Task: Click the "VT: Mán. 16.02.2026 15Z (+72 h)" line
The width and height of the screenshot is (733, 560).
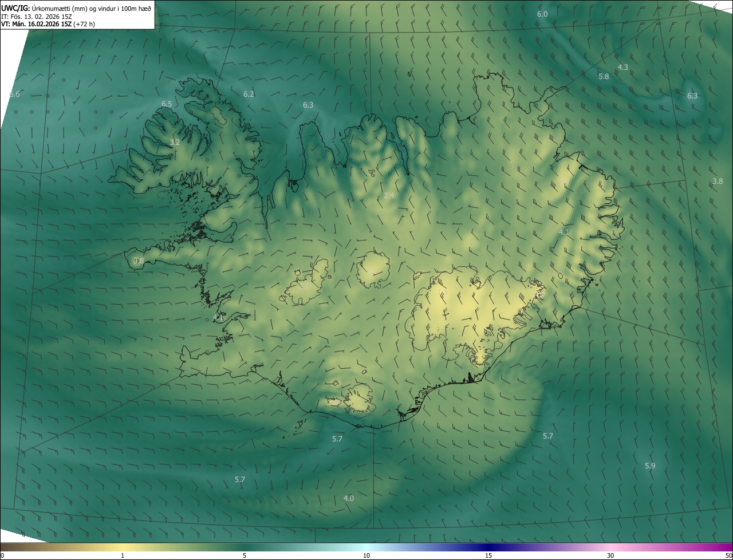Action: tap(48, 24)
